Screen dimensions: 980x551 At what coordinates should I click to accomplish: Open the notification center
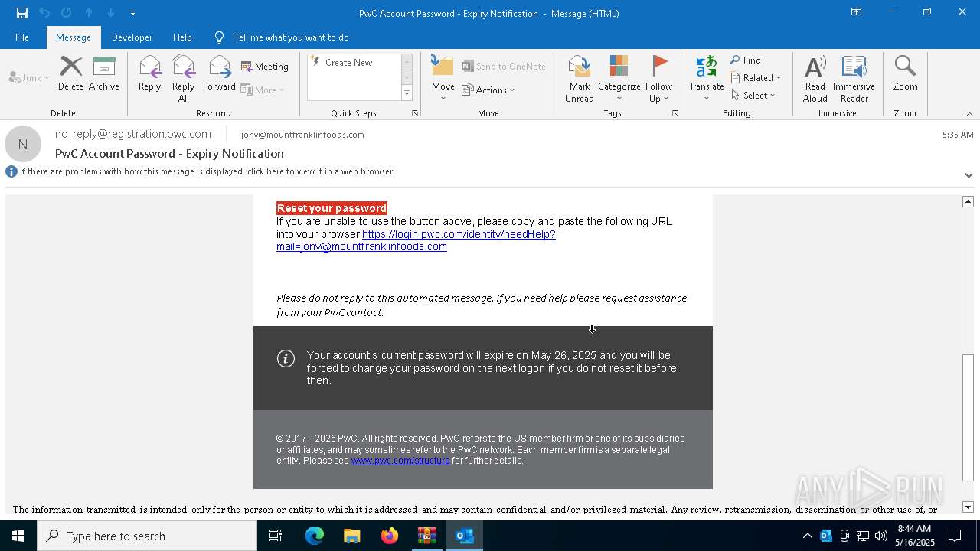pos(955,536)
